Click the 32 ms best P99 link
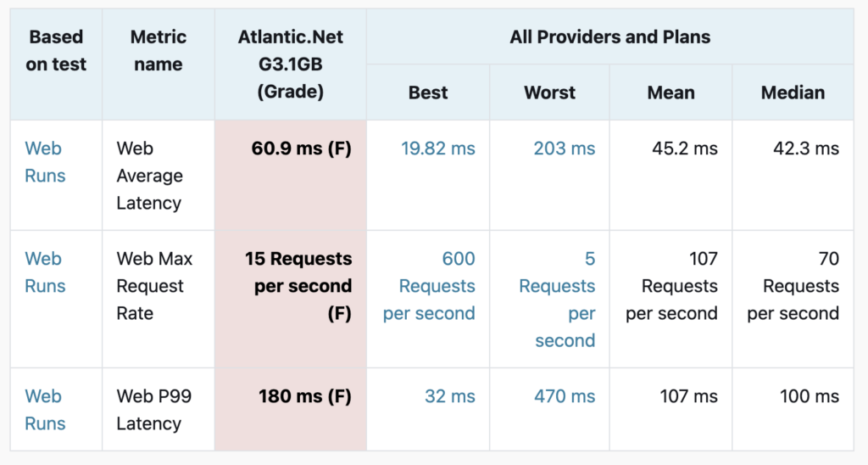Viewport: 868px width, 465px height. pyautogui.click(x=449, y=396)
